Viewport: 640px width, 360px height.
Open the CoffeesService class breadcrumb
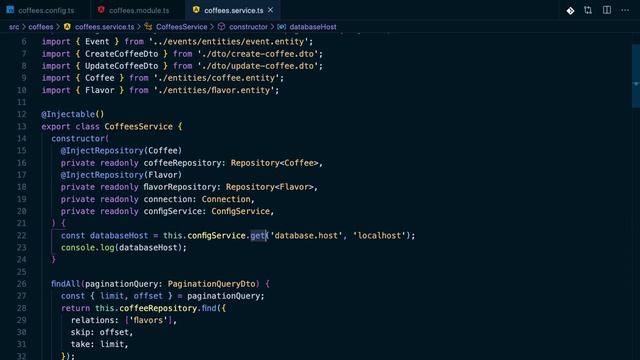[182, 27]
